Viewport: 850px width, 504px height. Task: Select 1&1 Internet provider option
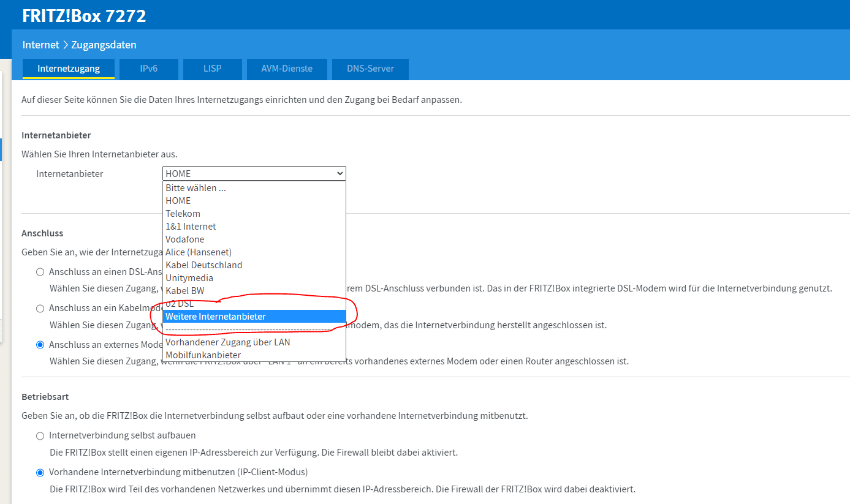coord(254,227)
